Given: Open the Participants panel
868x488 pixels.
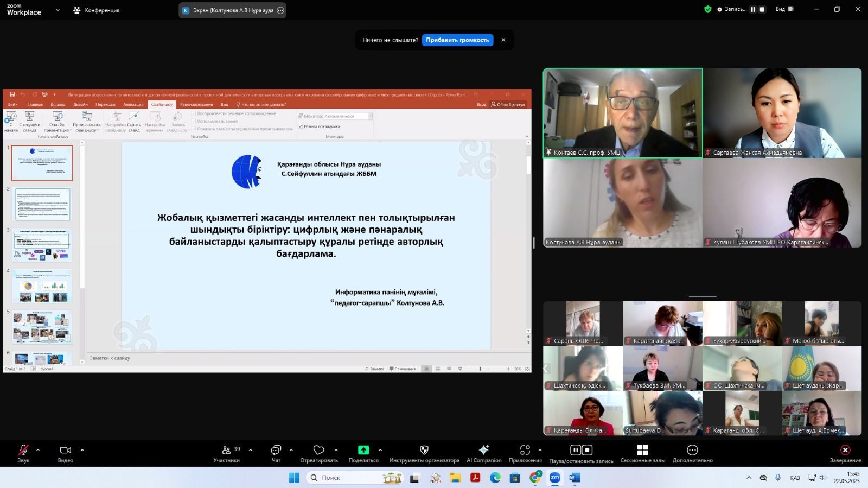Looking at the screenshot, I should pyautogui.click(x=227, y=454).
